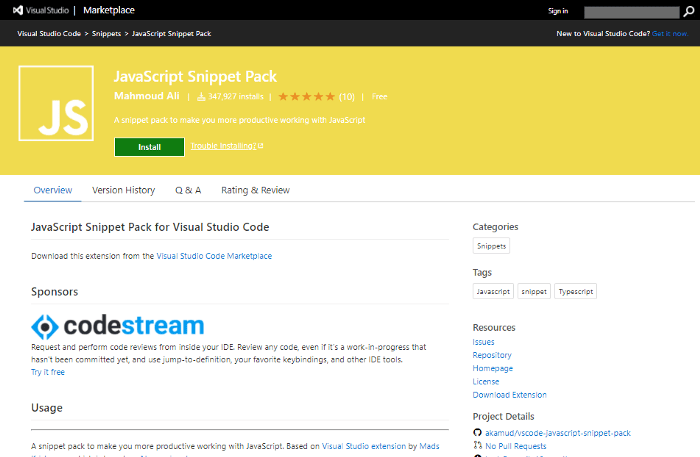Click the CodeStream sponsor logo

coord(117,326)
